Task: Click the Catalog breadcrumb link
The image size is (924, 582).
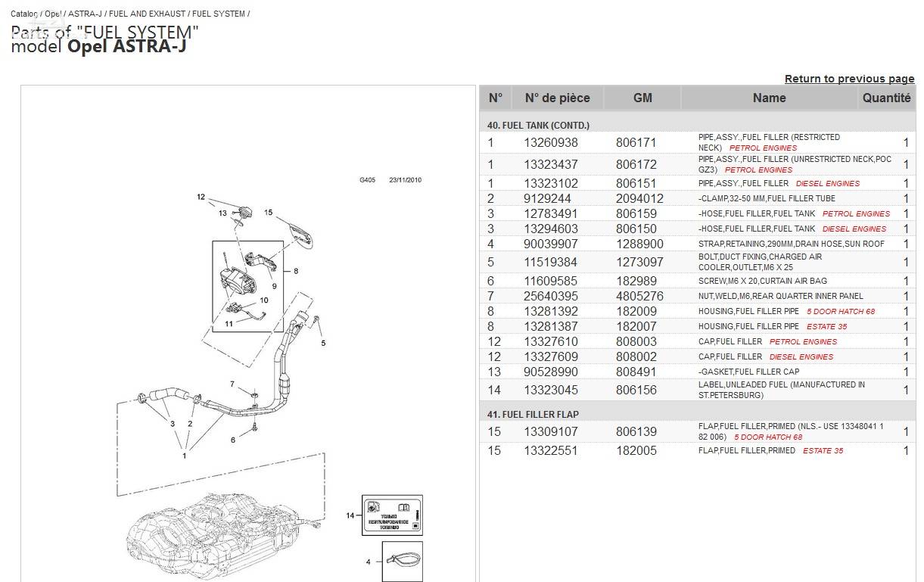Action: point(24,14)
